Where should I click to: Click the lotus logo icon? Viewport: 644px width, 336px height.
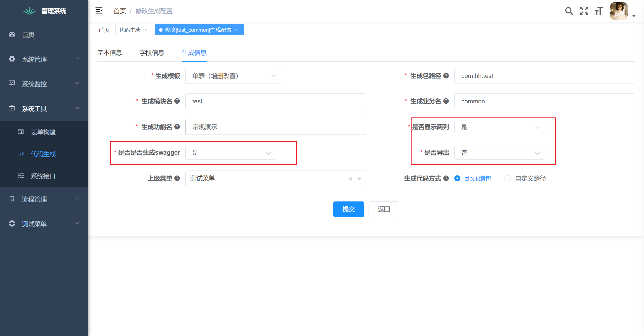coord(29,11)
